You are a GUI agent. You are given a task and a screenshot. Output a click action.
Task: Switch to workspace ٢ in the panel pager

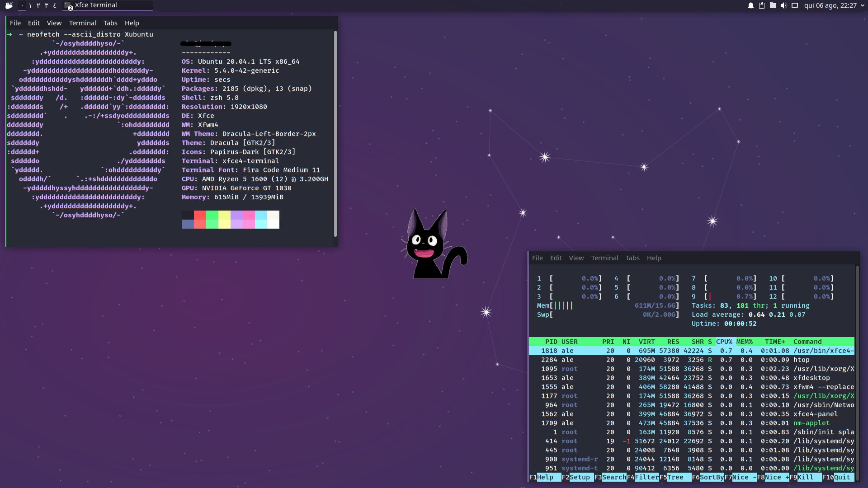coord(38,5)
